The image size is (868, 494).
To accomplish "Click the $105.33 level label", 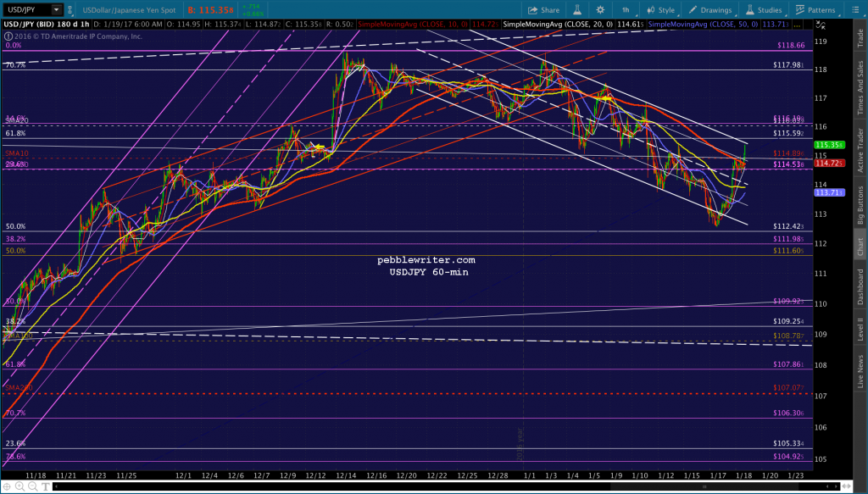I will tap(788, 444).
